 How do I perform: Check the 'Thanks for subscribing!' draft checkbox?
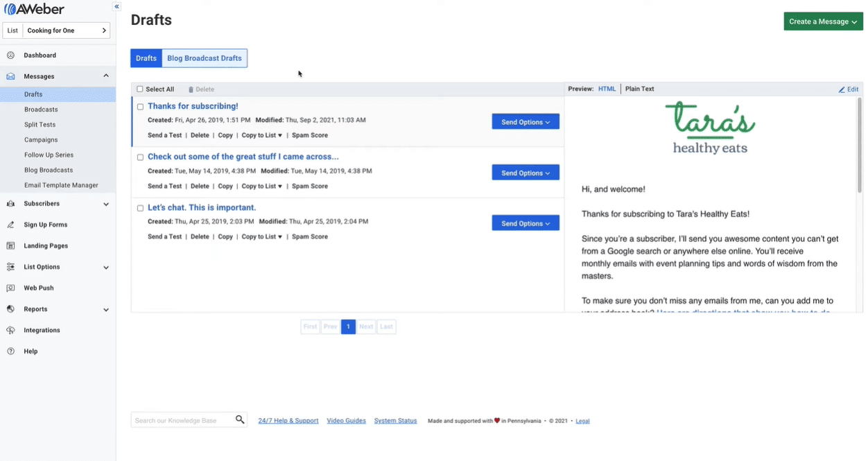[x=140, y=107]
